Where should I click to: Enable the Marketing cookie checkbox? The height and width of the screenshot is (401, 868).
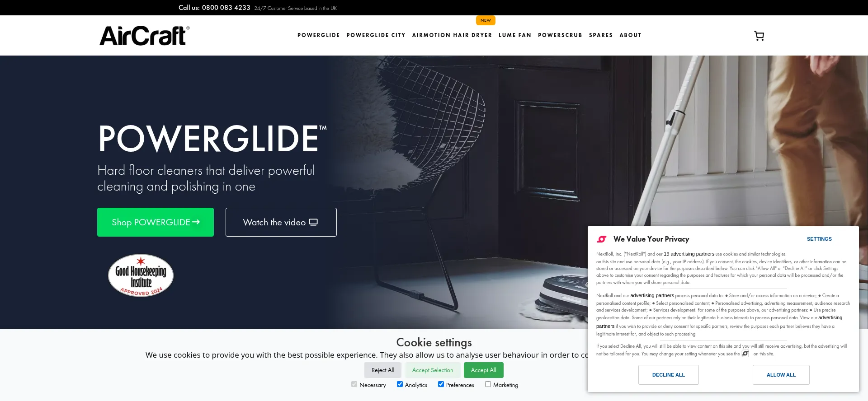click(488, 384)
